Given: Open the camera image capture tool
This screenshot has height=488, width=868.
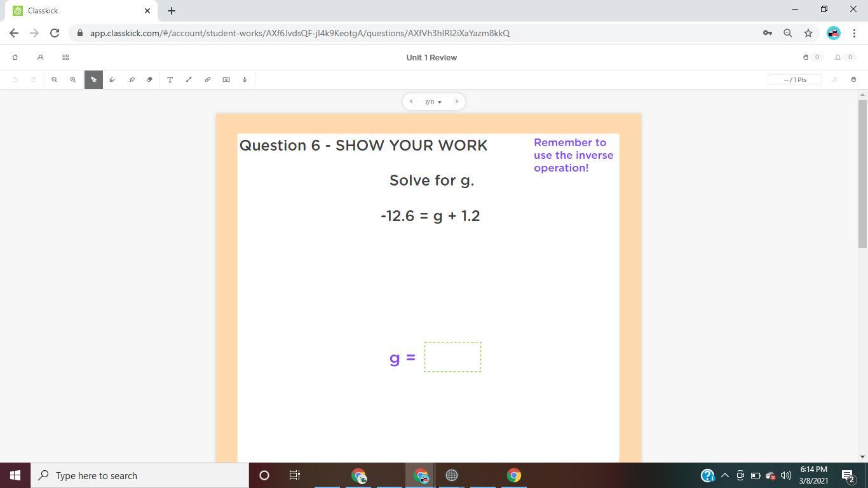Looking at the screenshot, I should click(x=226, y=79).
